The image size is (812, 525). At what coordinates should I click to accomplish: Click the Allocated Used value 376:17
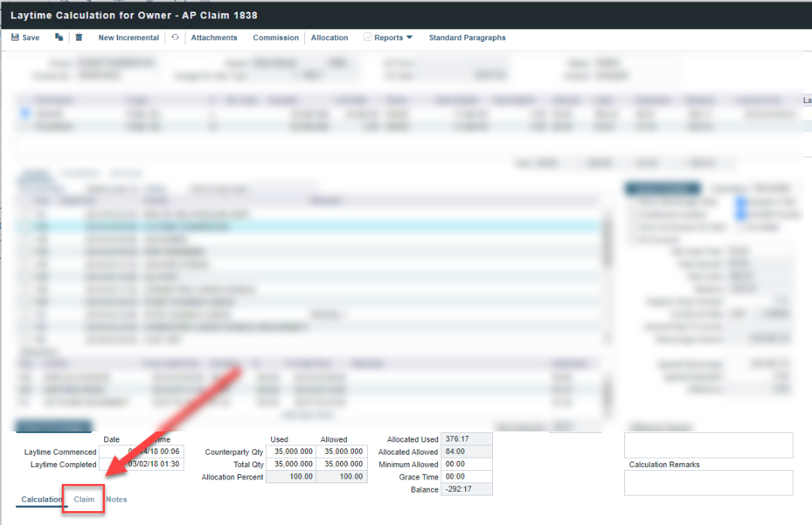[x=467, y=439]
